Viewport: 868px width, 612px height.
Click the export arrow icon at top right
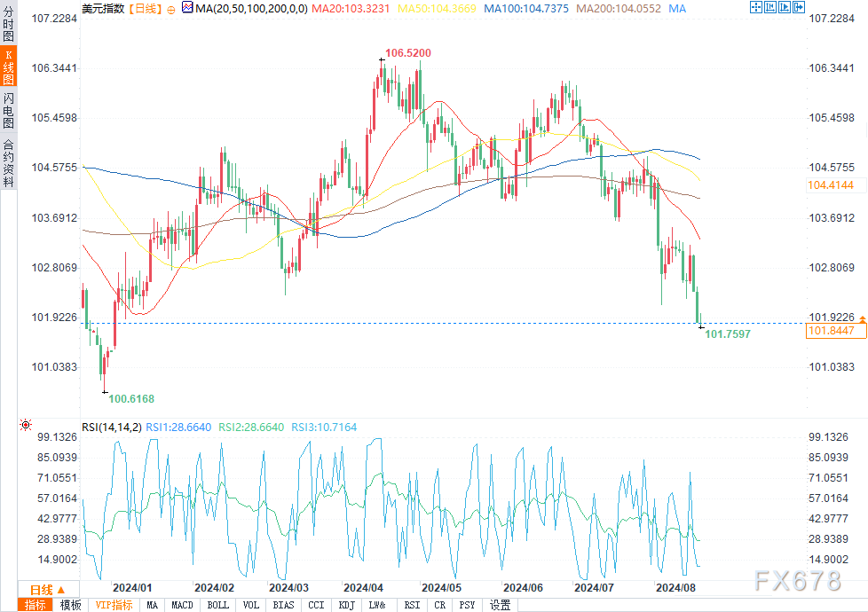coord(799,7)
